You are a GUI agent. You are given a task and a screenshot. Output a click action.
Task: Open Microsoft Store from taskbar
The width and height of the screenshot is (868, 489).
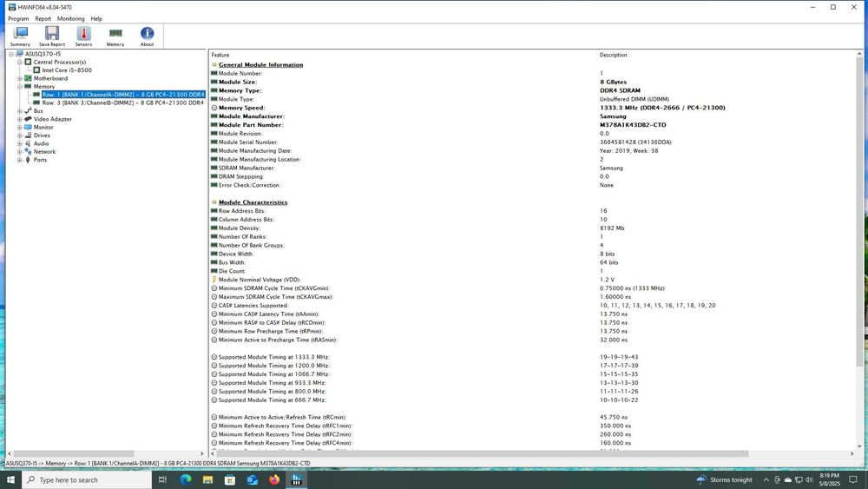coord(230,479)
